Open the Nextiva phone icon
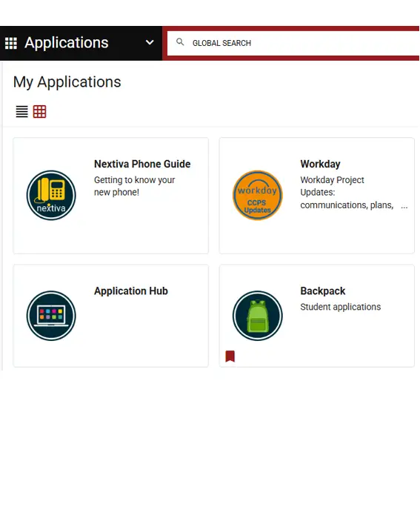This screenshot has height=518, width=420. pyautogui.click(x=51, y=195)
